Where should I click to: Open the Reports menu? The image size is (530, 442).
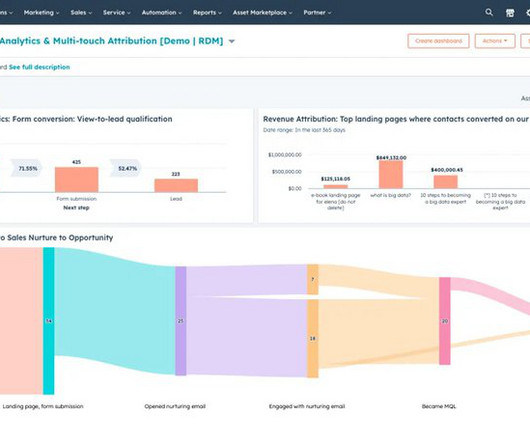(x=207, y=13)
